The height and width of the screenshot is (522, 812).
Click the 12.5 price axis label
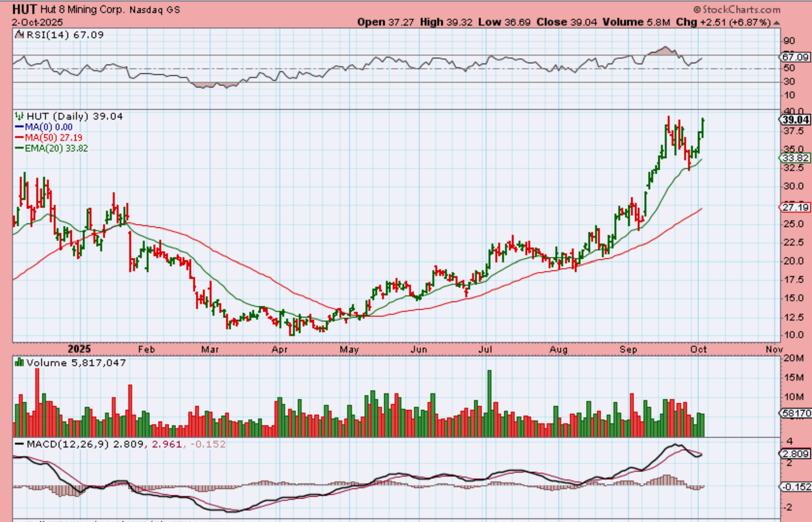pos(793,317)
